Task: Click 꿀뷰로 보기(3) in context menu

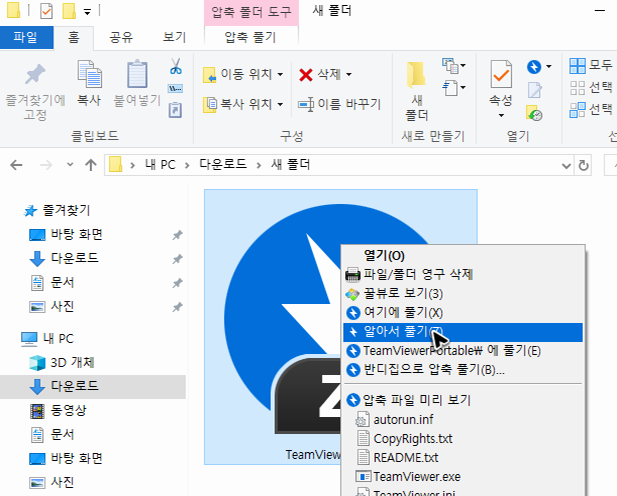Action: (x=463, y=294)
